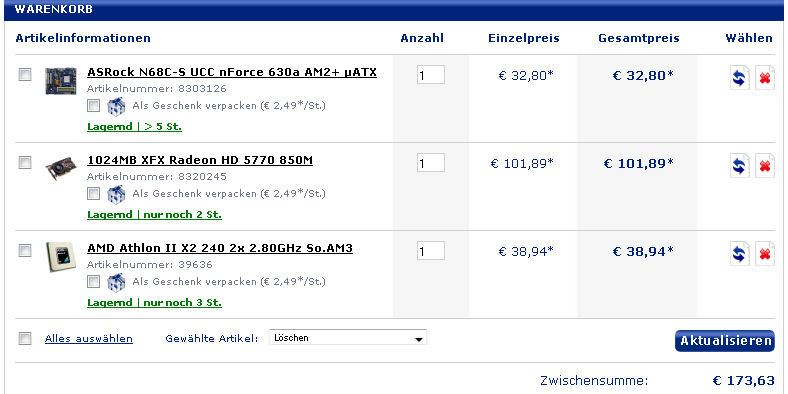The width and height of the screenshot is (788, 394).
Task: Click the Lagernd nur noch 3 St. link
Action: click(x=154, y=303)
